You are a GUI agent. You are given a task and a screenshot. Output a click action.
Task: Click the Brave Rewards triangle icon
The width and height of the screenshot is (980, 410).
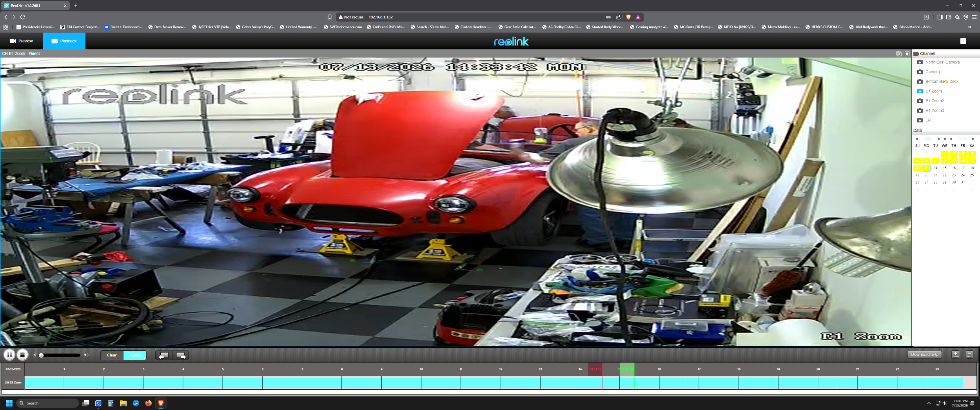coord(638,17)
